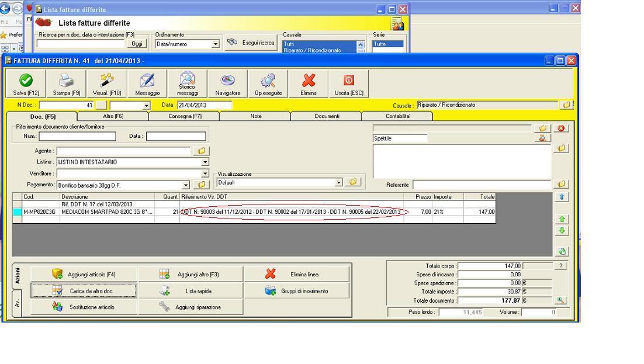Open Op.eseguite gear button
This screenshot has width=644, height=364.
[268, 84]
